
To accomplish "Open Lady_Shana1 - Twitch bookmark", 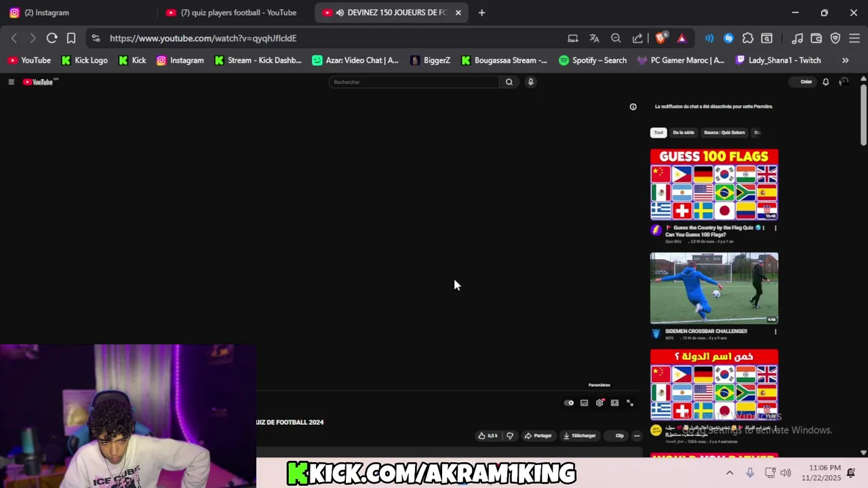I will point(778,60).
